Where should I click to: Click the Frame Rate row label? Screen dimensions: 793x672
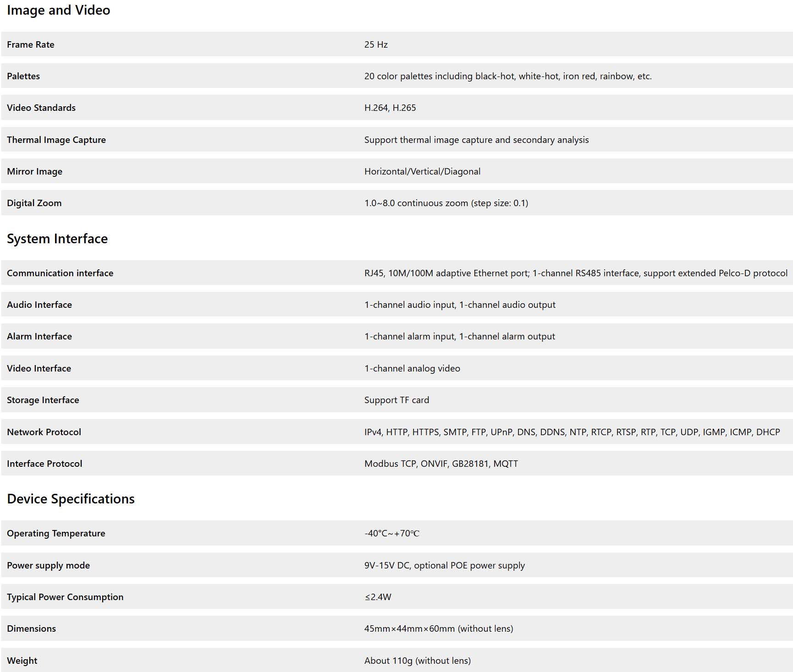31,44
